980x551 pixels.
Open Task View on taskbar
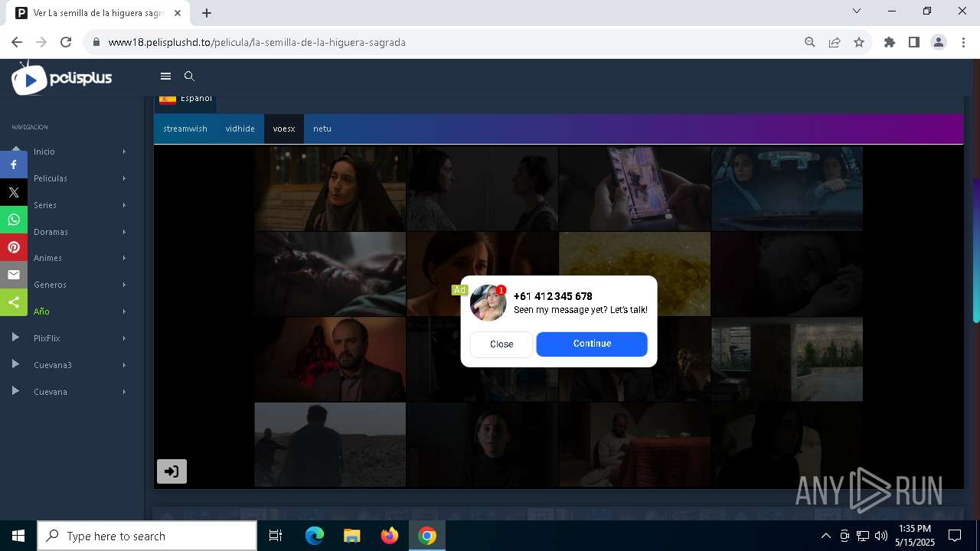tap(276, 536)
